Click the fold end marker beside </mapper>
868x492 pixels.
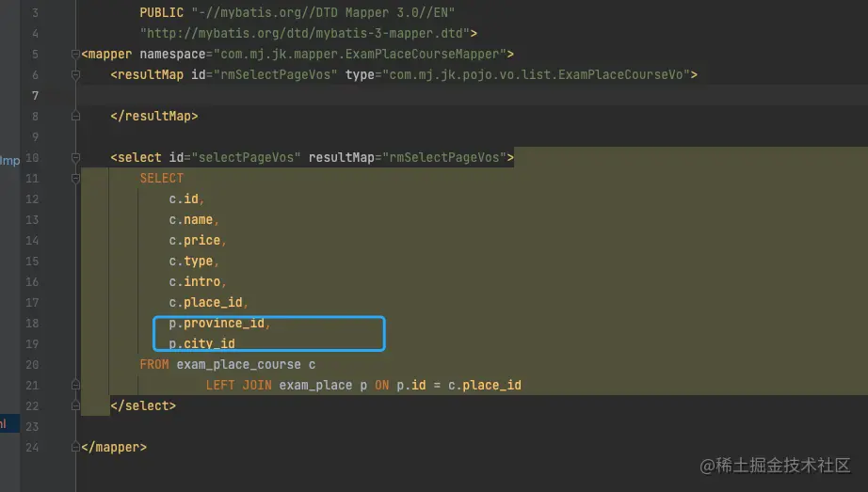[x=76, y=447]
